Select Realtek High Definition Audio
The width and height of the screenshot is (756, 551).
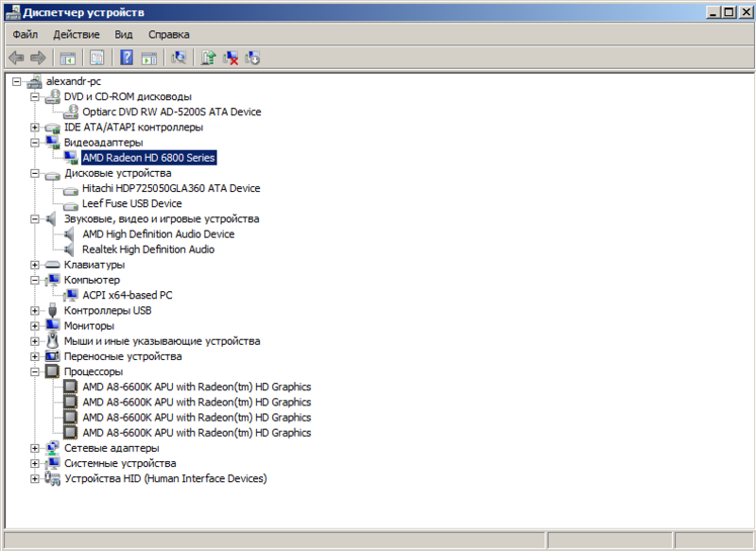pyautogui.click(x=148, y=250)
